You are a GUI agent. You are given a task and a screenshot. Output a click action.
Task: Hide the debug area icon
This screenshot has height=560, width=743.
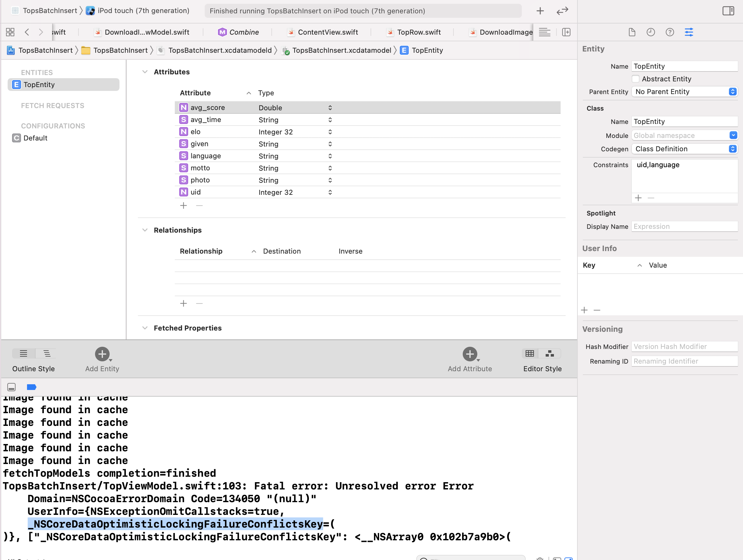11,387
